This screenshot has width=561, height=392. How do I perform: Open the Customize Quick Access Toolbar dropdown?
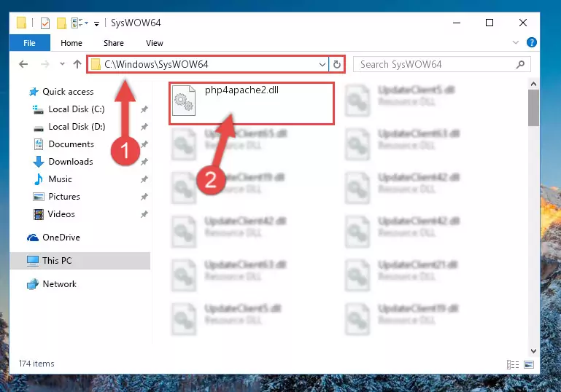(x=96, y=23)
